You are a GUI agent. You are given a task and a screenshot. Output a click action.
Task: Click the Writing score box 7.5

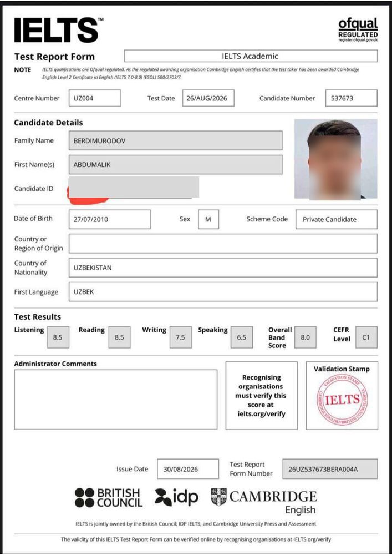(181, 337)
